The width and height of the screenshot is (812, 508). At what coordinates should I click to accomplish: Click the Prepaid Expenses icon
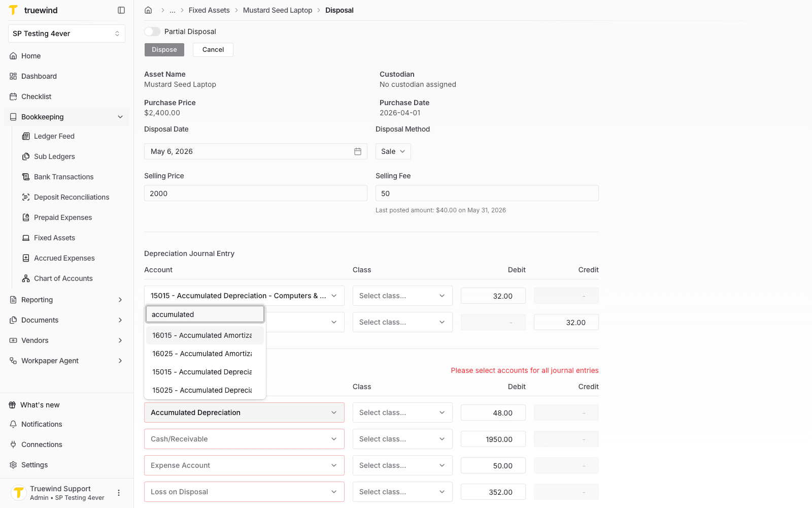click(x=26, y=217)
